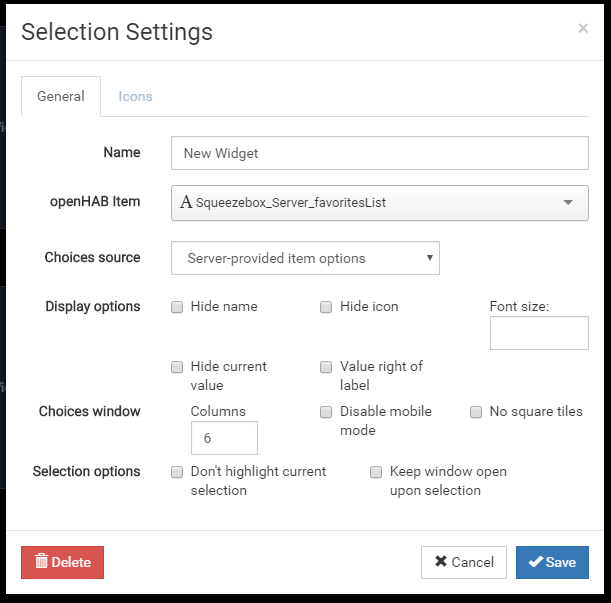Enable the Hide name checkbox

[x=177, y=307]
